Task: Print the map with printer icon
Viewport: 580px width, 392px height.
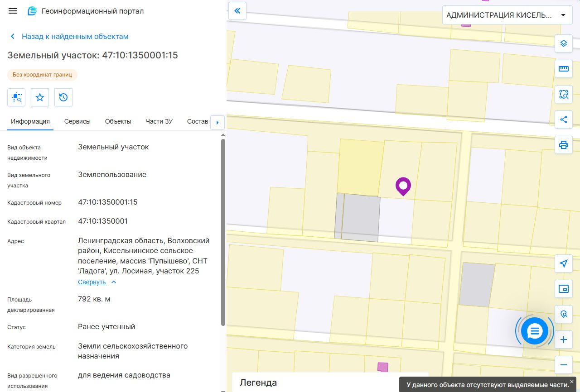Action: (564, 145)
